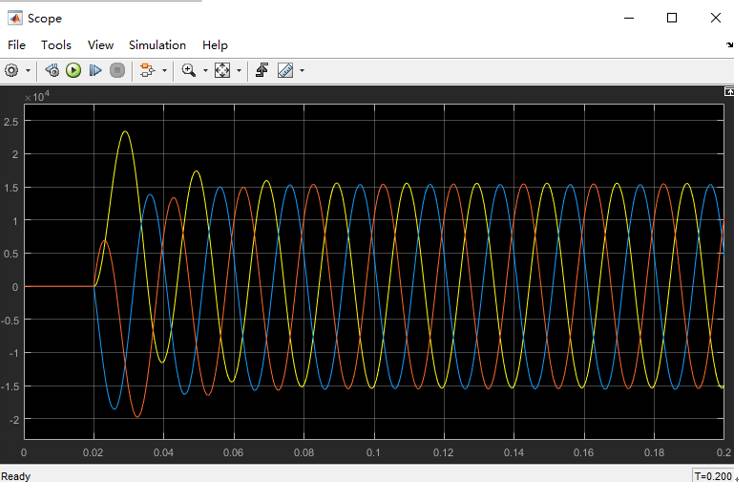The width and height of the screenshot is (739, 489).
Task: Minimize the Scope window
Action: pos(629,18)
